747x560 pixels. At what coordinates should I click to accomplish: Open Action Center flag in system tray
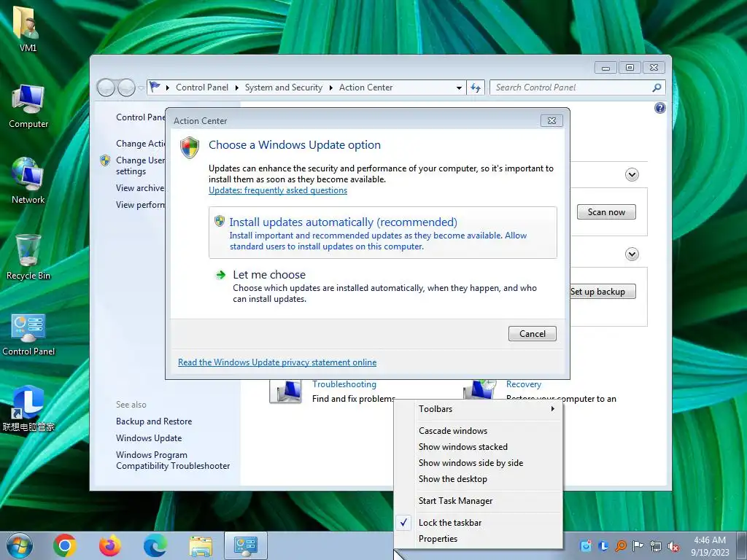638,546
